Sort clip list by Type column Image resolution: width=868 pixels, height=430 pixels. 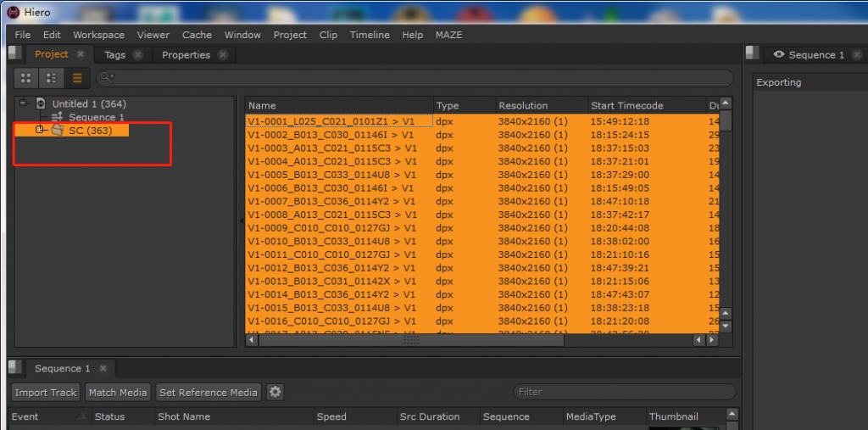coord(464,105)
